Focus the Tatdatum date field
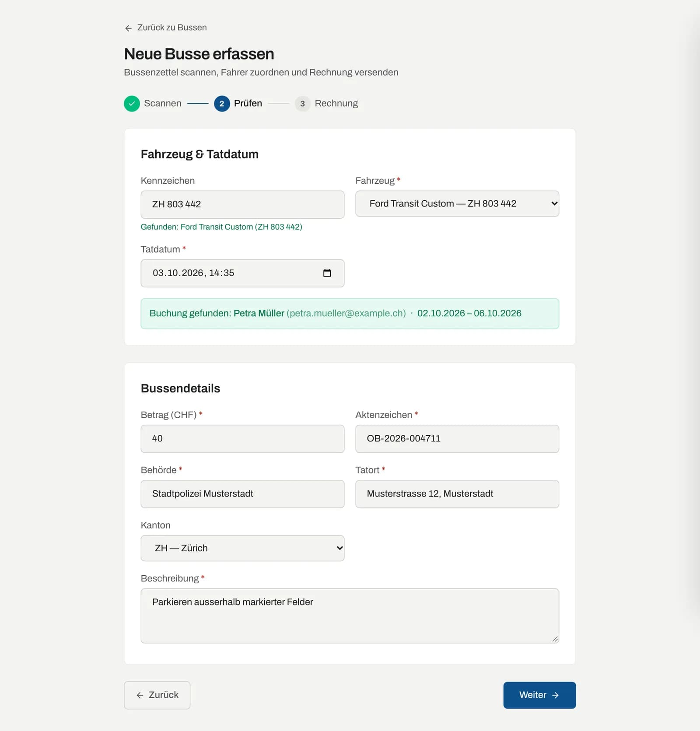Image resolution: width=700 pixels, height=731 pixels. pyautogui.click(x=242, y=273)
